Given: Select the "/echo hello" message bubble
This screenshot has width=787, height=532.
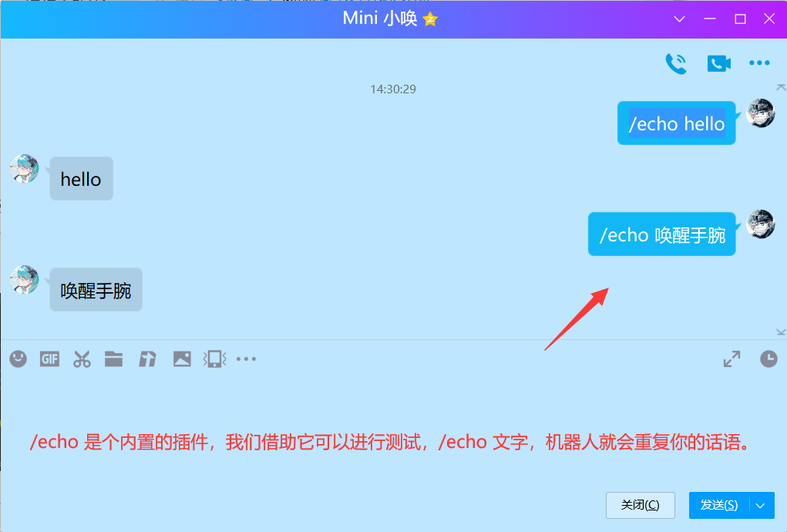Looking at the screenshot, I should point(676,123).
